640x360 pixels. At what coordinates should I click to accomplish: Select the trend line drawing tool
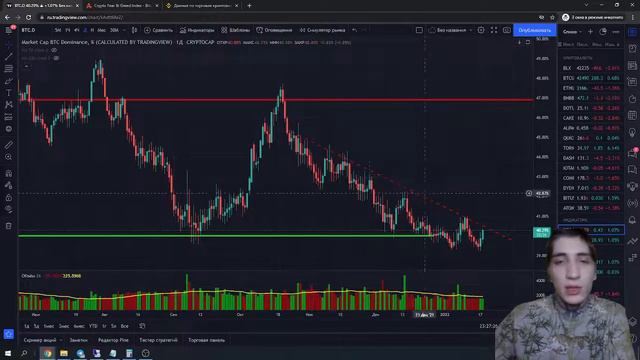(9, 56)
